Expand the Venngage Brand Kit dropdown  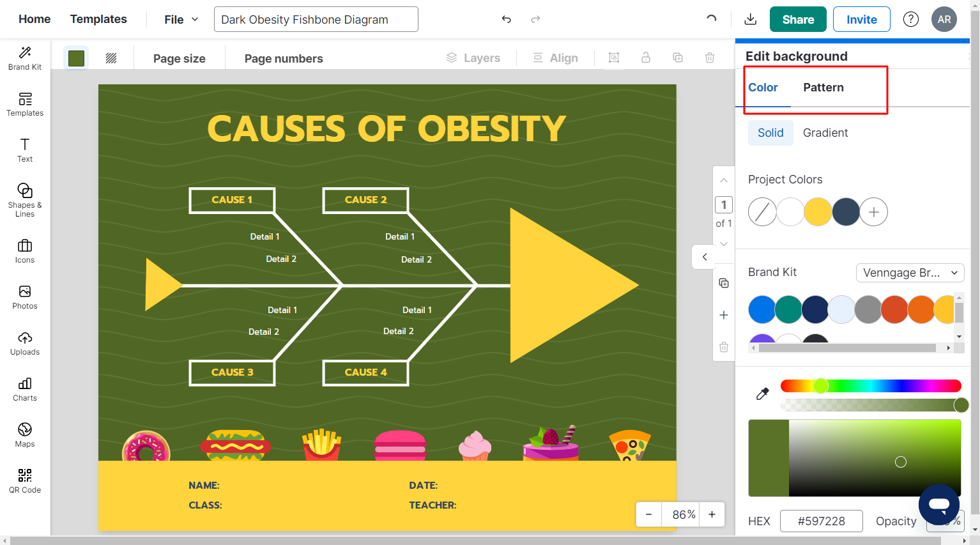pos(909,273)
